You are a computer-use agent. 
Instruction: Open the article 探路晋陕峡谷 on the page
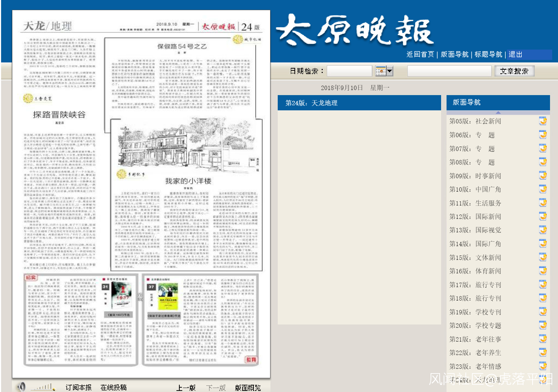click(x=59, y=115)
